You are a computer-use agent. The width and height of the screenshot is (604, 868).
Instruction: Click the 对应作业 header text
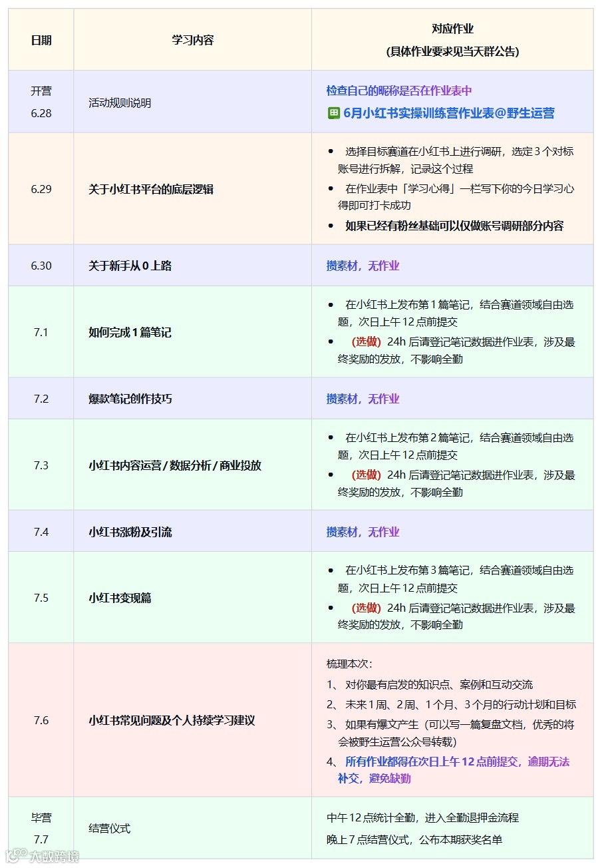452,29
